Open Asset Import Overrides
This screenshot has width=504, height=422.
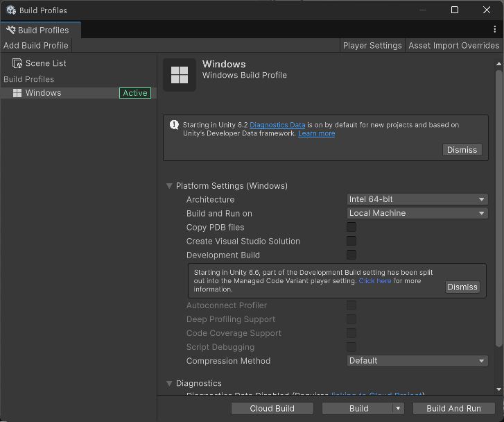453,45
